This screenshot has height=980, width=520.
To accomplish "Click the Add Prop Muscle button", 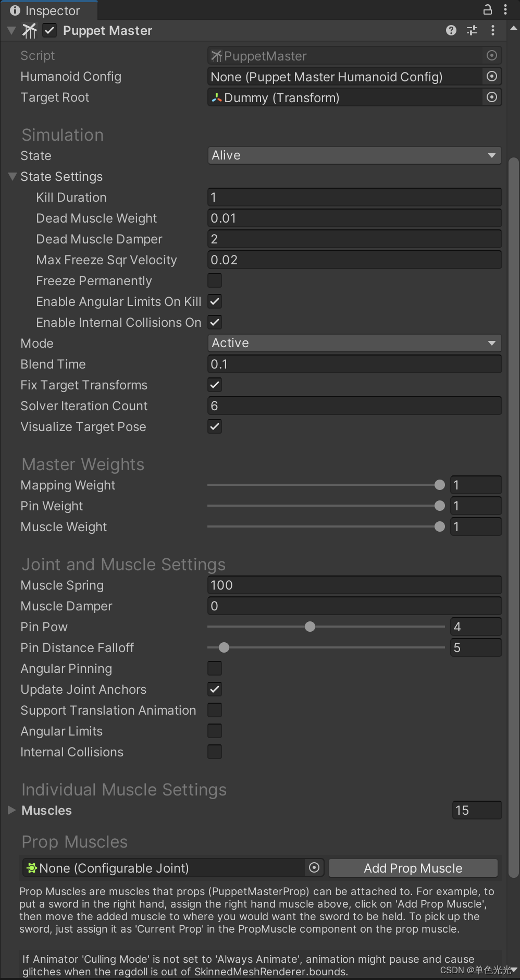I will pyautogui.click(x=413, y=868).
